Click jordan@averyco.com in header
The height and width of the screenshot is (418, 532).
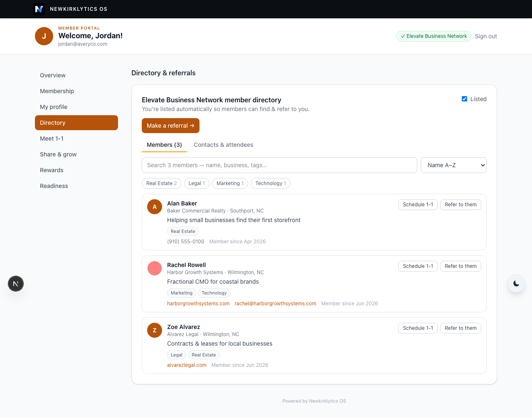[83, 44]
